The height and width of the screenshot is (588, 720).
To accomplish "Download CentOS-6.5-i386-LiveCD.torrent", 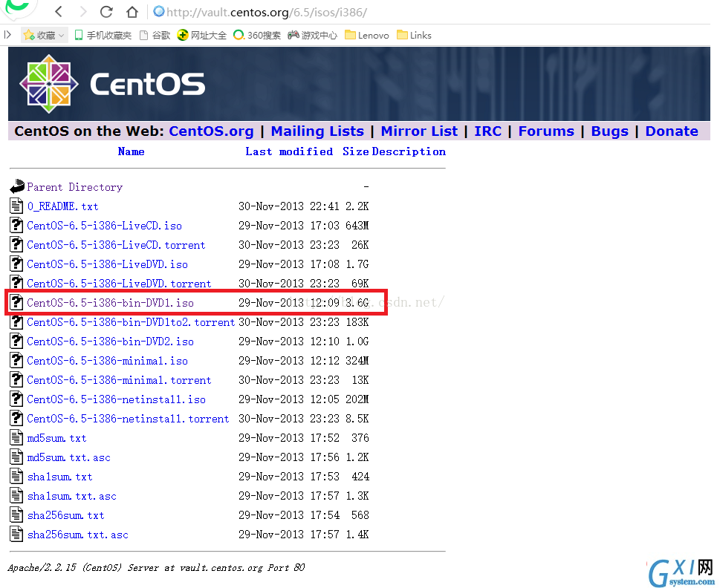I will pyautogui.click(x=116, y=245).
